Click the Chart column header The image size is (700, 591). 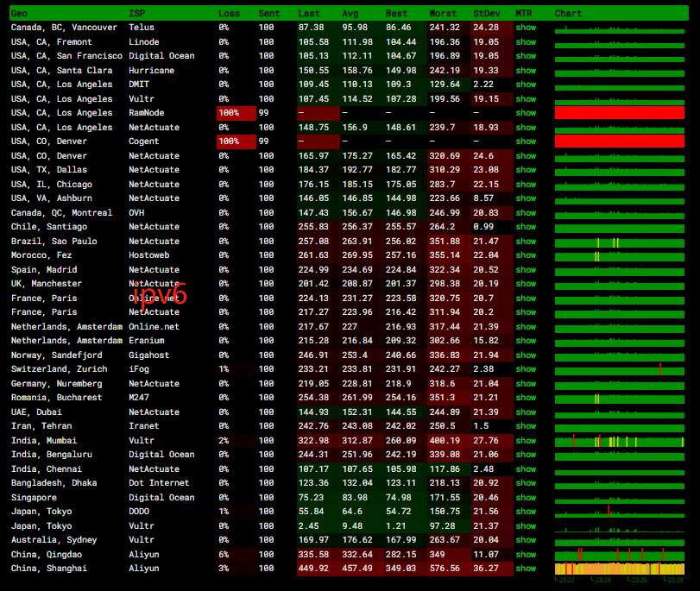[x=568, y=14]
